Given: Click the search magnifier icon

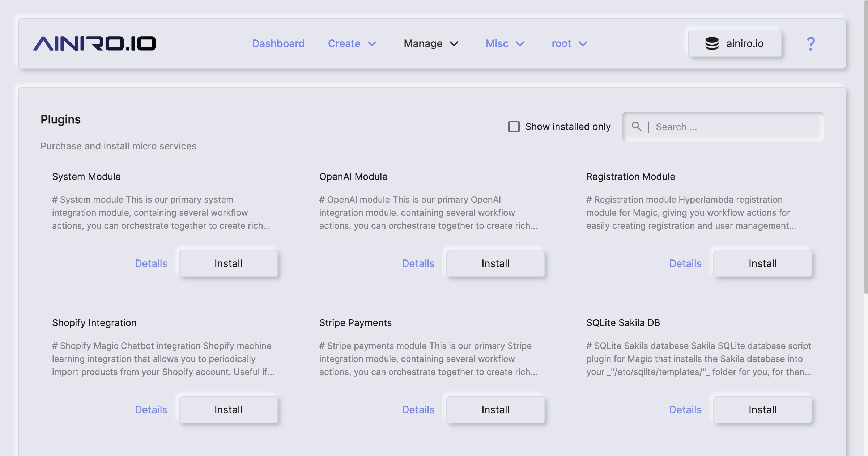Looking at the screenshot, I should [x=636, y=126].
